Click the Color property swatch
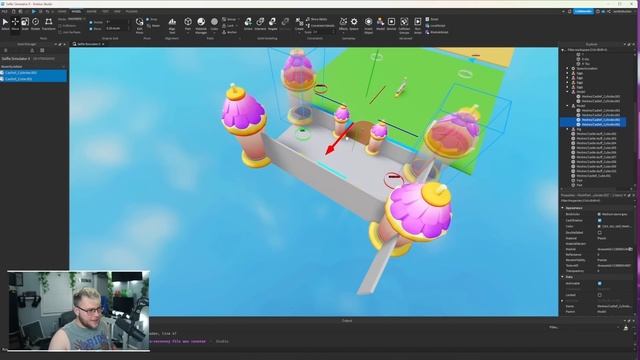Screen dimensions: 640x360 [x=599, y=226]
